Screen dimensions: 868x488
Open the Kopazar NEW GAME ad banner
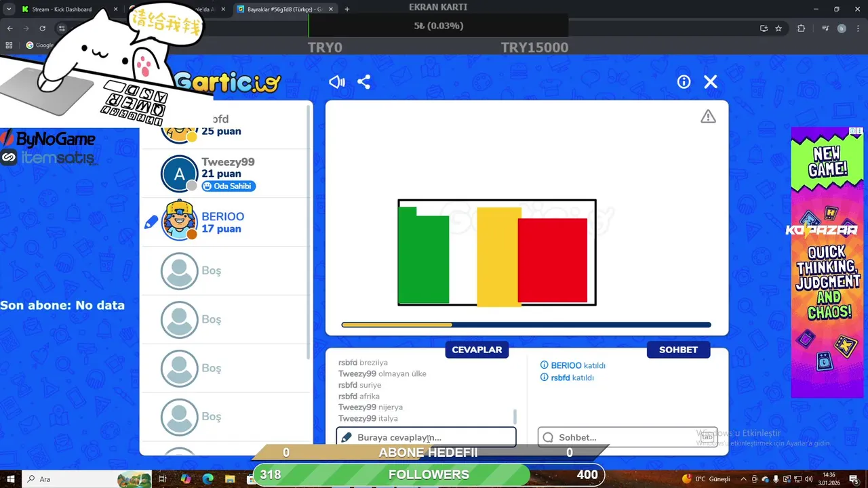click(827, 262)
